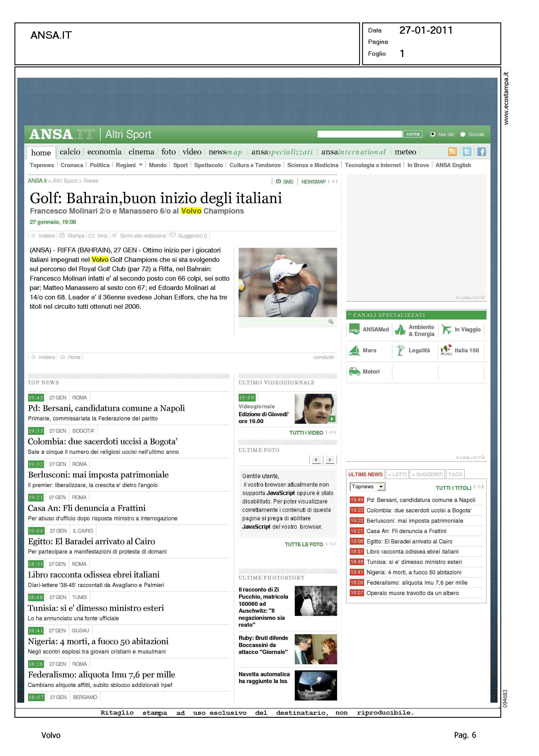Screen dimensions: 539x756
Task: Select the 'Google' search radio option
Action: (463, 134)
